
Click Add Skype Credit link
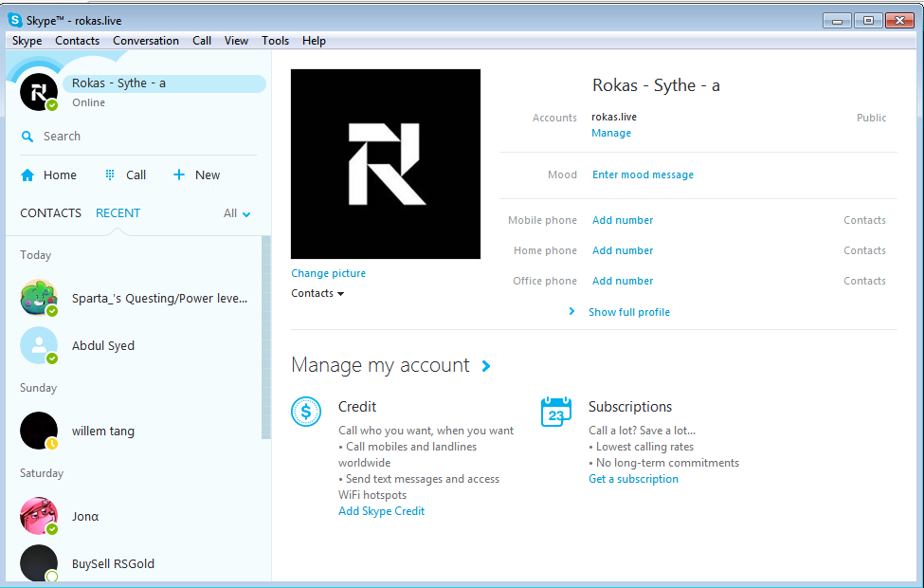[381, 511]
